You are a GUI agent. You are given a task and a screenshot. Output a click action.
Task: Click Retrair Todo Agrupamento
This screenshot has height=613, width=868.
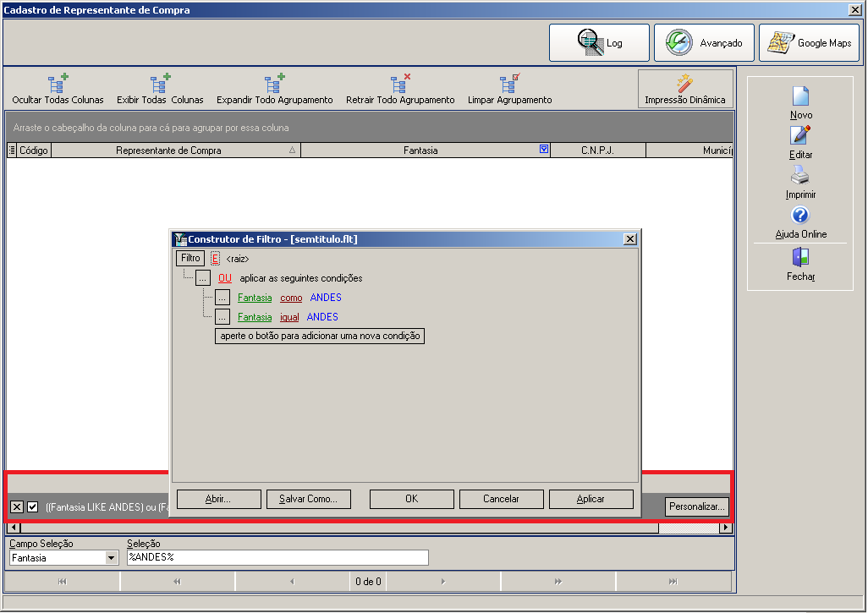click(x=400, y=90)
